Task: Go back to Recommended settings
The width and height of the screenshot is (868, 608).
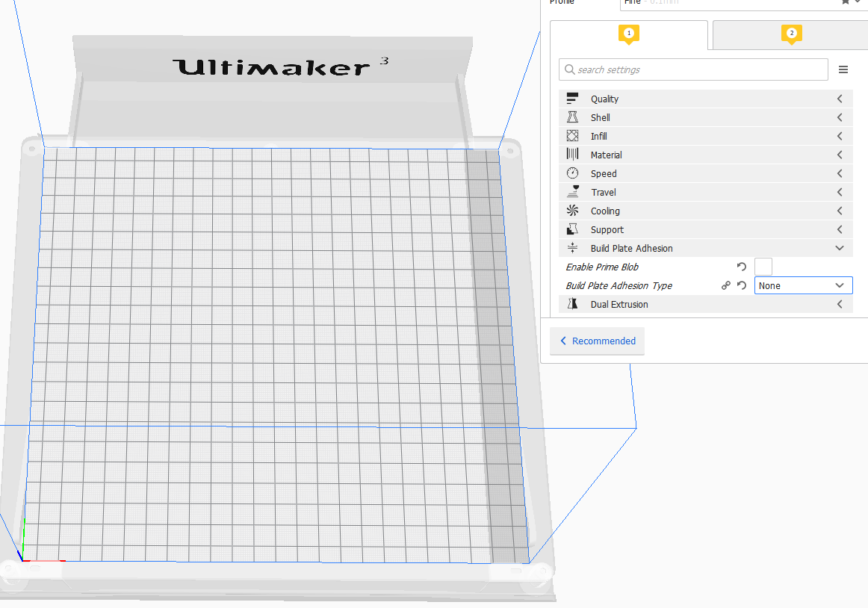Action: click(x=598, y=341)
